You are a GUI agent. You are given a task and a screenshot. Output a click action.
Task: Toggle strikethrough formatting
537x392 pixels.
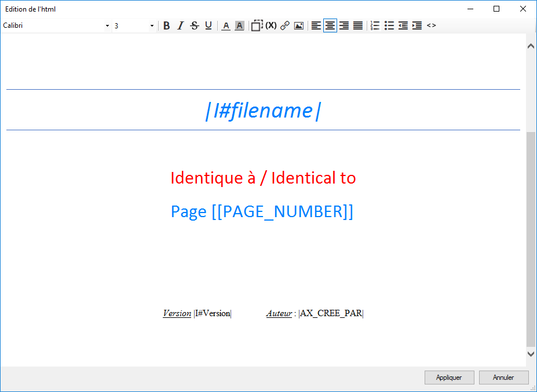point(194,25)
